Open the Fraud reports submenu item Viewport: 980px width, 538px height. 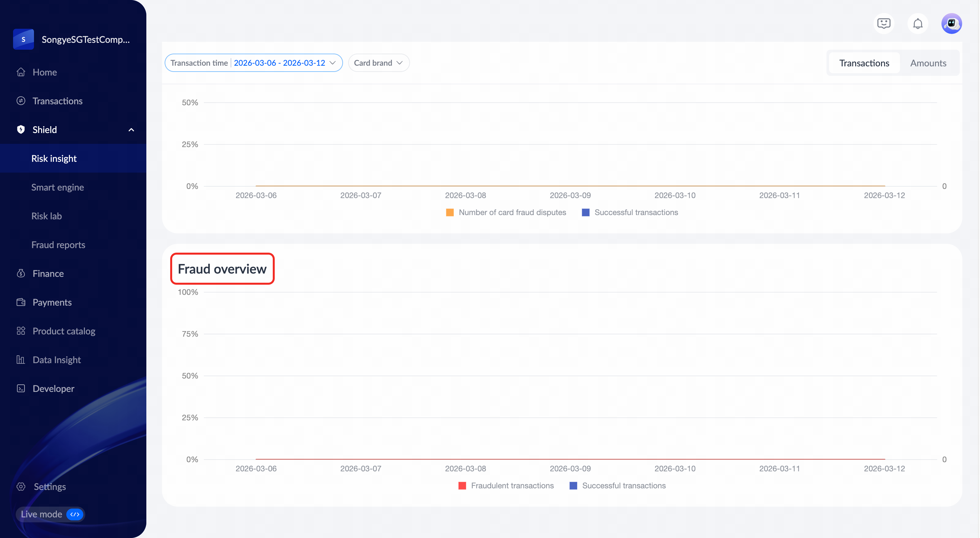click(58, 245)
